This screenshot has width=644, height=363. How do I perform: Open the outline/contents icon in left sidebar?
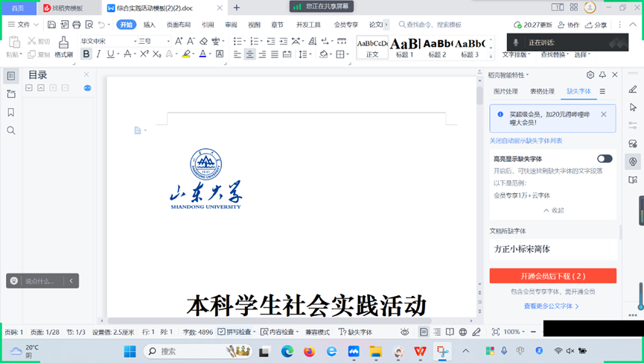pyautogui.click(x=11, y=75)
